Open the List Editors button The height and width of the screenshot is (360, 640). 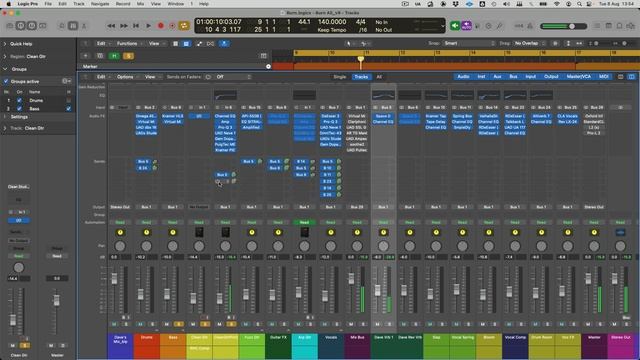click(597, 26)
